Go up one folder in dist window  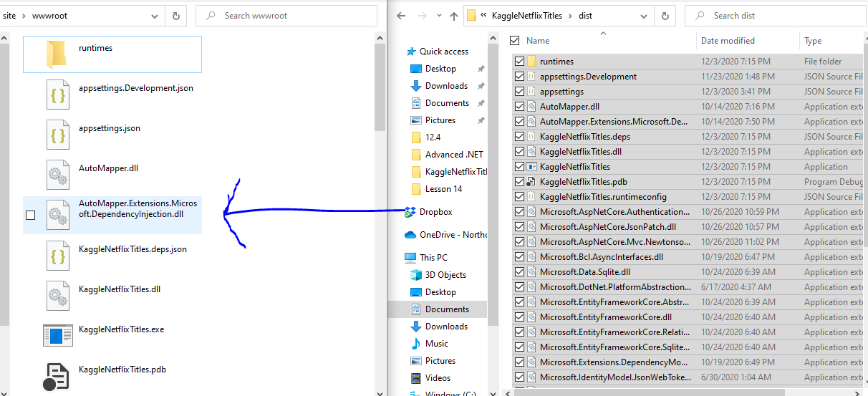pos(454,16)
